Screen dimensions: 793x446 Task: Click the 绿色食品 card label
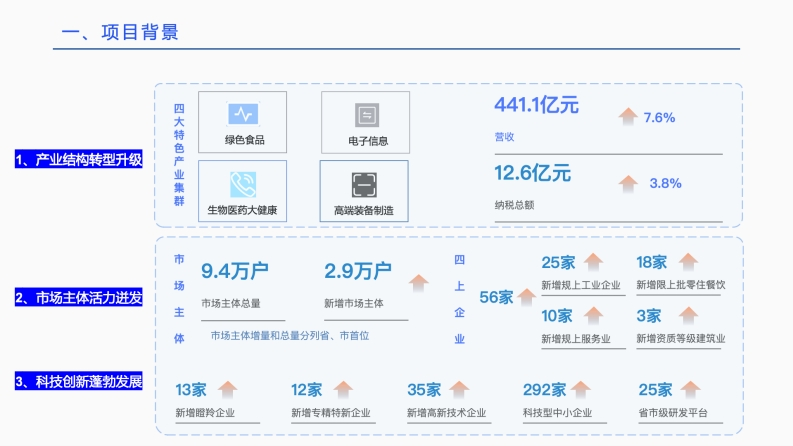244,140
